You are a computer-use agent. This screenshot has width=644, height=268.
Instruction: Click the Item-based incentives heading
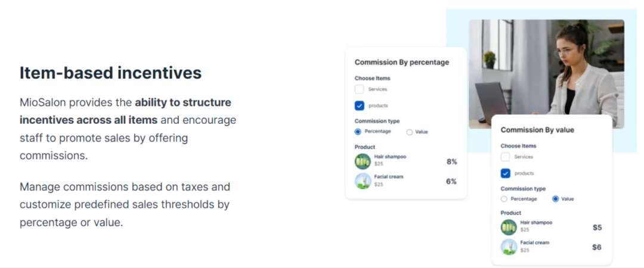(x=110, y=73)
